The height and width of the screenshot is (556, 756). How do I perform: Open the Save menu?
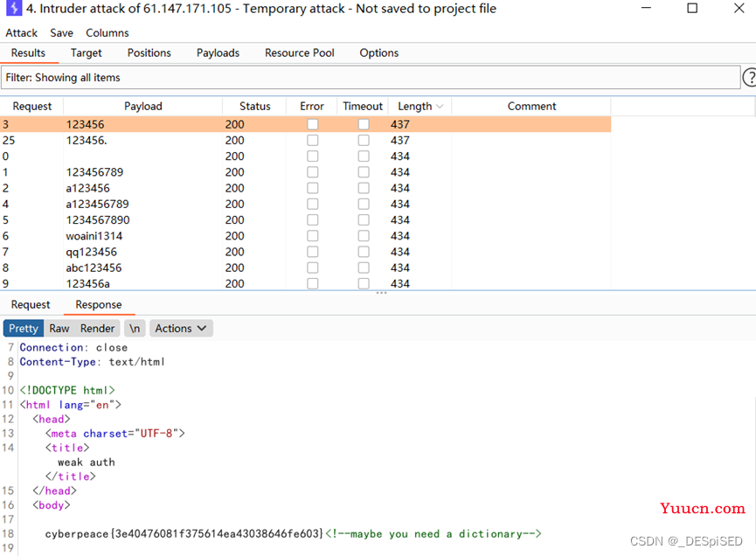tap(62, 33)
